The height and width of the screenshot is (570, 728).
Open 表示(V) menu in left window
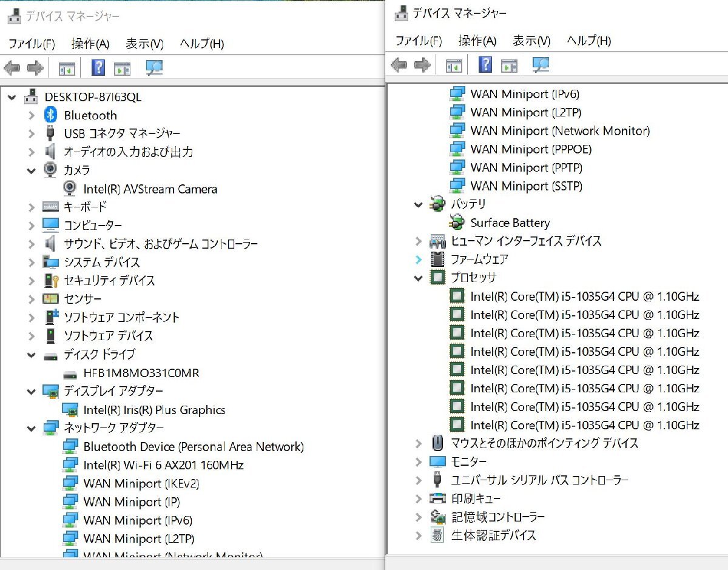tap(144, 44)
